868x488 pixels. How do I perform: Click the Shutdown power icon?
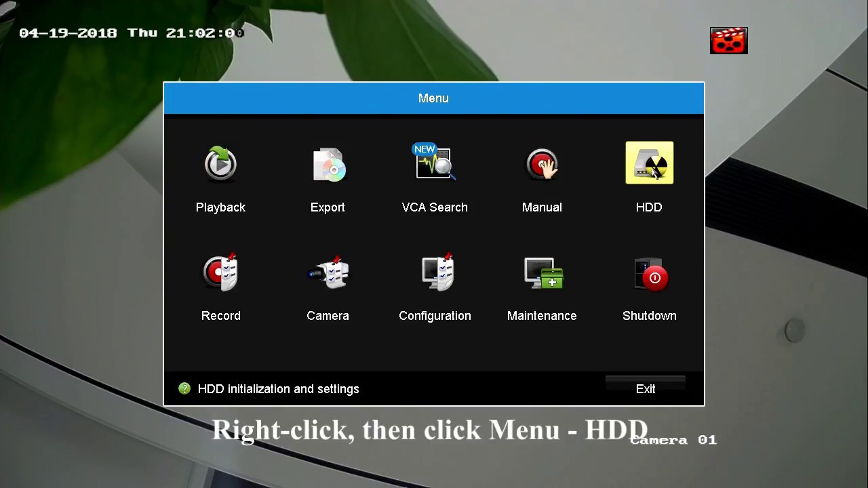tap(651, 274)
